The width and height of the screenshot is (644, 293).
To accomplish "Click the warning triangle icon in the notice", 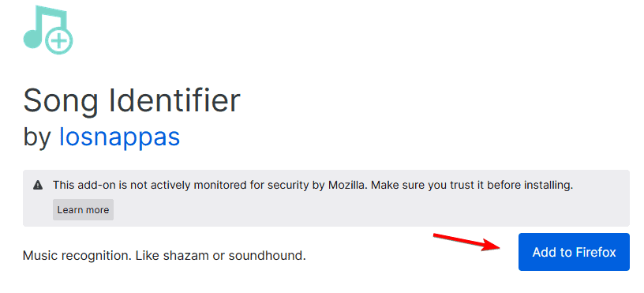I will tap(38, 185).
